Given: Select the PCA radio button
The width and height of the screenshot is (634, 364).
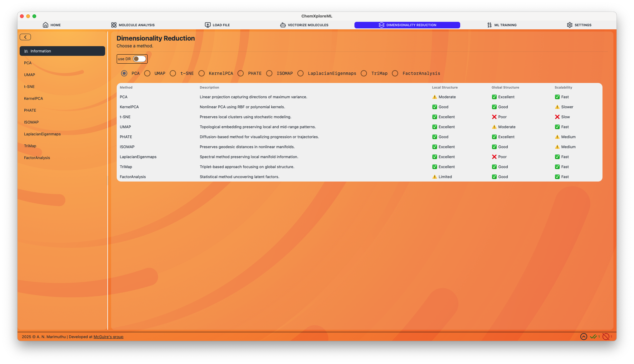Looking at the screenshot, I should [124, 73].
